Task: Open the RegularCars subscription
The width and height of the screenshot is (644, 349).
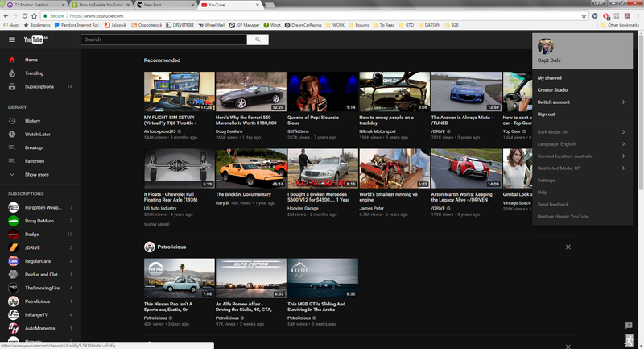Action: pyautogui.click(x=39, y=261)
